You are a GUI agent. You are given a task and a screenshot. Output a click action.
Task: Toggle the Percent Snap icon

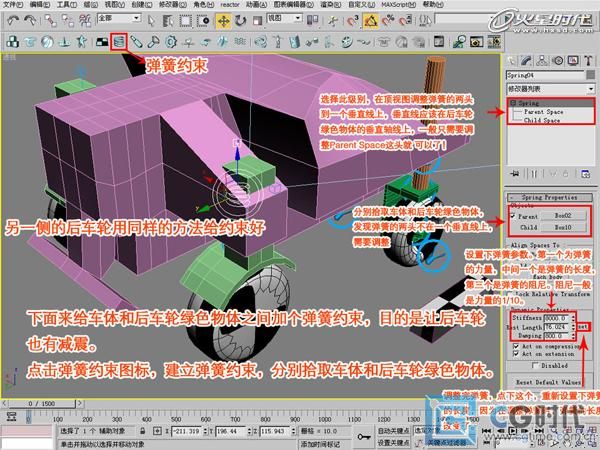pyautogui.click(x=388, y=21)
